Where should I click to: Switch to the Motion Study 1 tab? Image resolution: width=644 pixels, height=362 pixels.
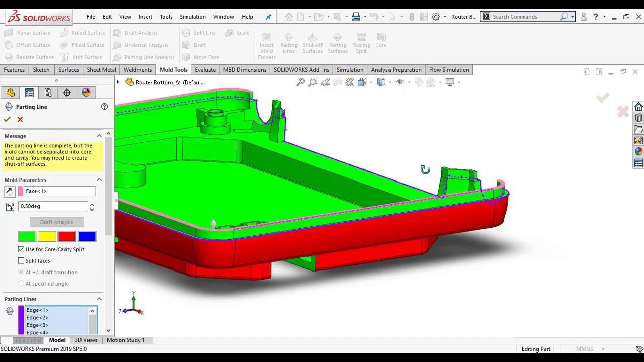click(x=126, y=340)
